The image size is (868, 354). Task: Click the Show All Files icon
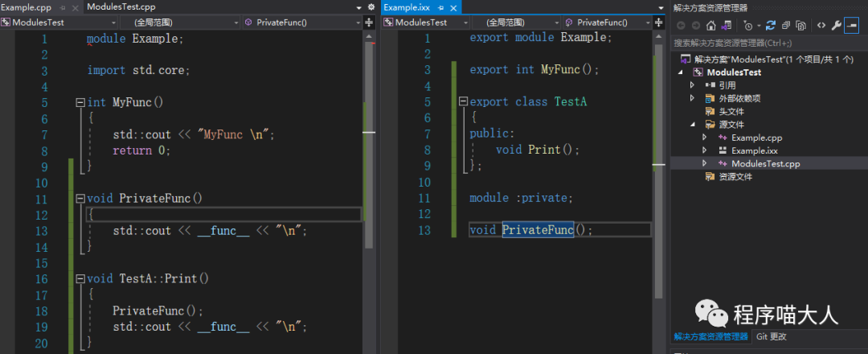point(802,25)
